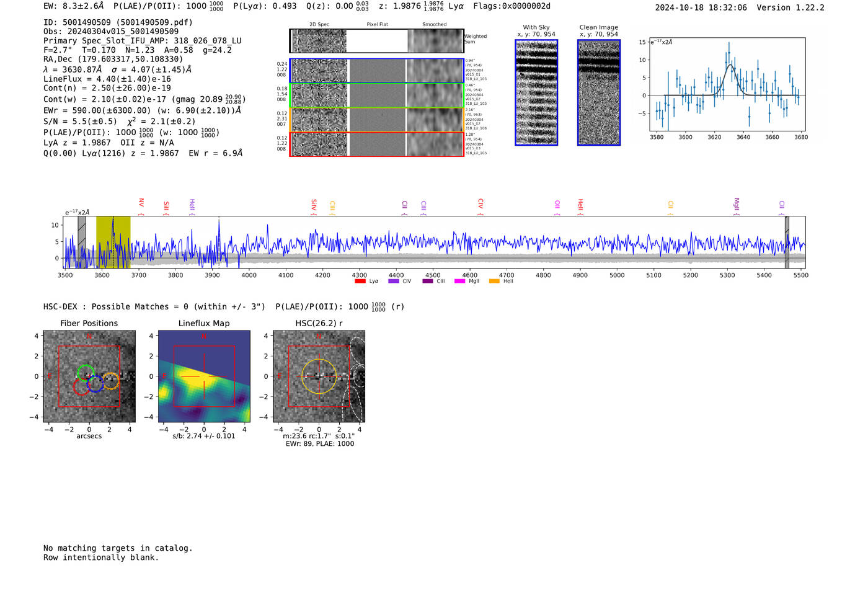The image size is (868, 591).
Task: Click the NV line marker above spectrum
Action: [141, 204]
